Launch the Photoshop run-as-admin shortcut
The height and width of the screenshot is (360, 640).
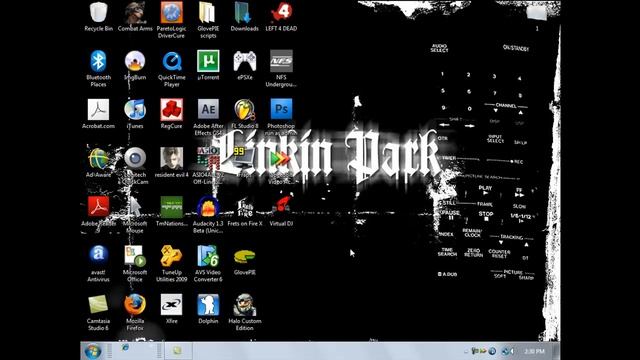pos(281,117)
